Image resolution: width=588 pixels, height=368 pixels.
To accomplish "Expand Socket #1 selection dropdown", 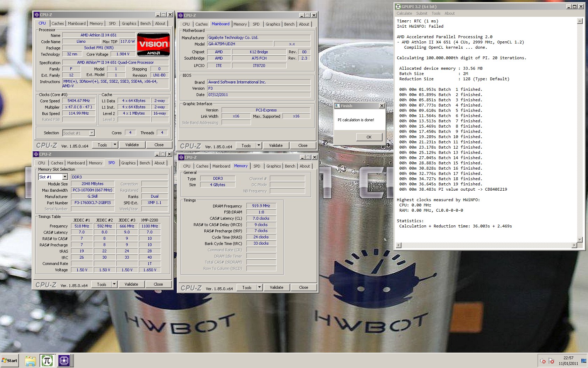I will coord(92,133).
